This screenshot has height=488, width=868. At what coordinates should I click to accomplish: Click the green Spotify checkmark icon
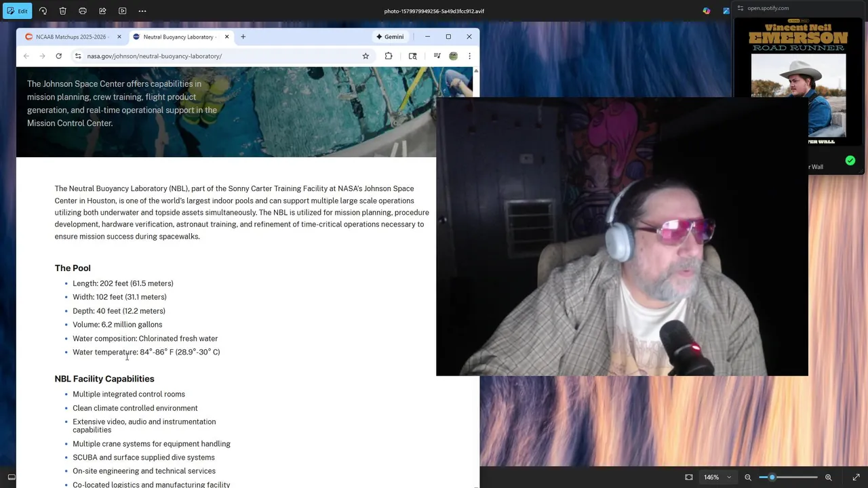[x=850, y=161]
